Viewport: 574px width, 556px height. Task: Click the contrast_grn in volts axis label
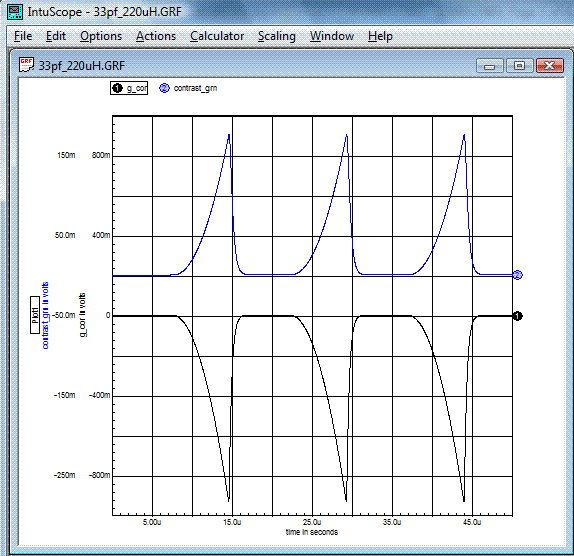click(x=45, y=315)
